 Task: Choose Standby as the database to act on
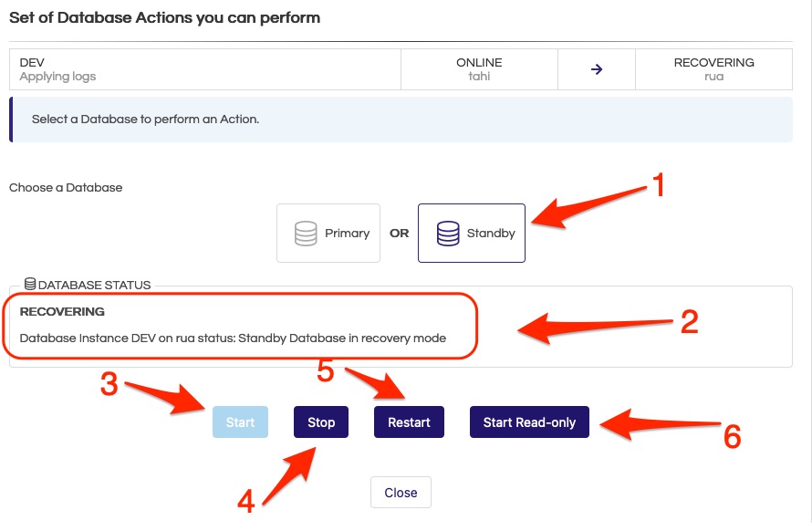[471, 233]
